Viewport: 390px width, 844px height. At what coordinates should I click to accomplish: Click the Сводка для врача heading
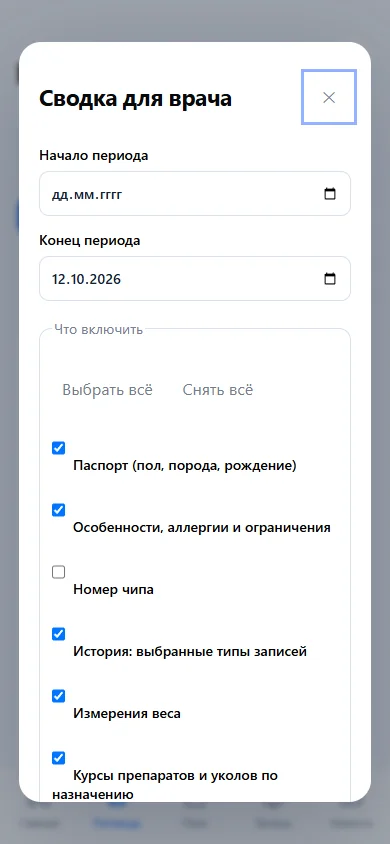point(136,99)
